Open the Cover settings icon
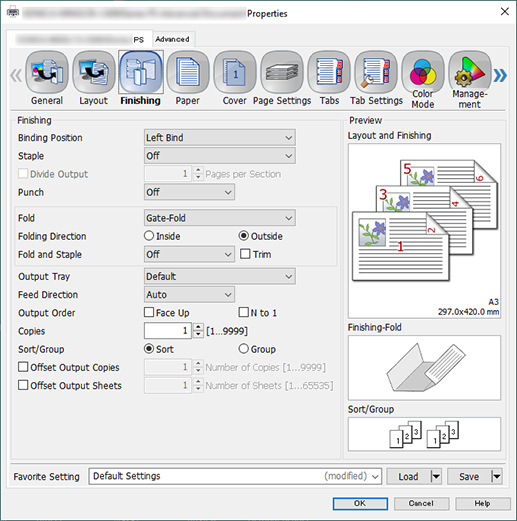The height and width of the screenshot is (521, 517). [235, 72]
